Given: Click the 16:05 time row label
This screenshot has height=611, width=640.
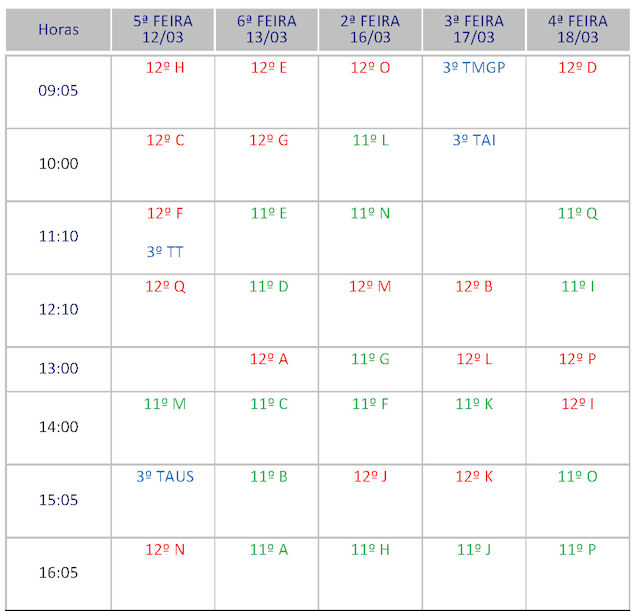Looking at the screenshot, I should click(x=58, y=573).
